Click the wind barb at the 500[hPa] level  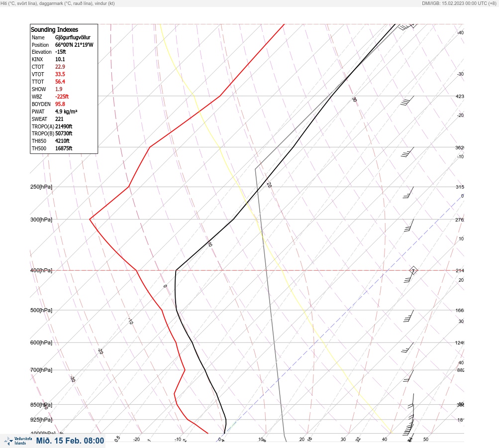pyautogui.click(x=408, y=316)
